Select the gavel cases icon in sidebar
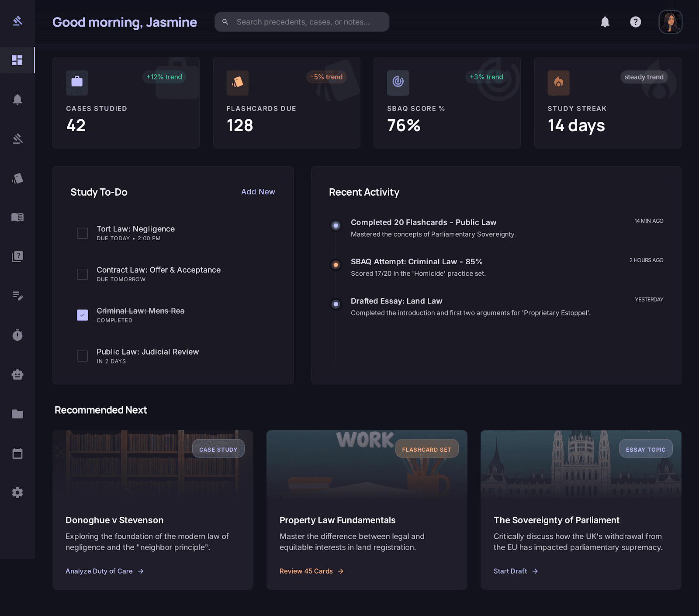This screenshot has height=616, width=699. (17, 138)
